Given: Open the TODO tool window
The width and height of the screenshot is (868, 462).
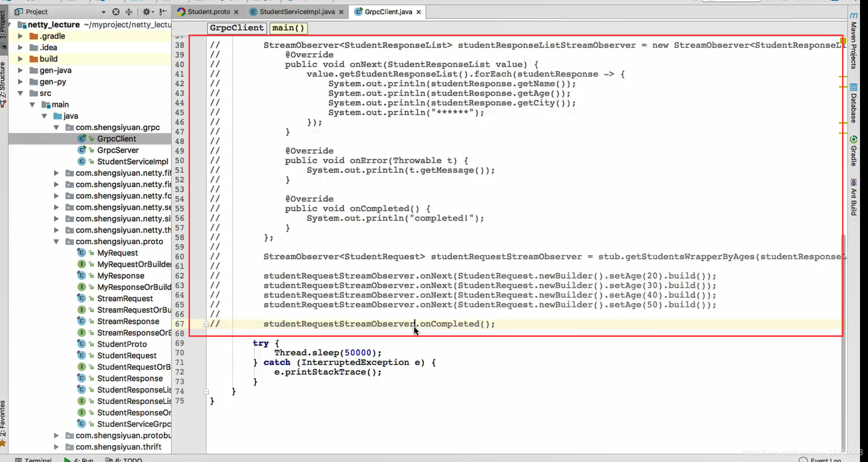Looking at the screenshot, I should [x=124, y=459].
